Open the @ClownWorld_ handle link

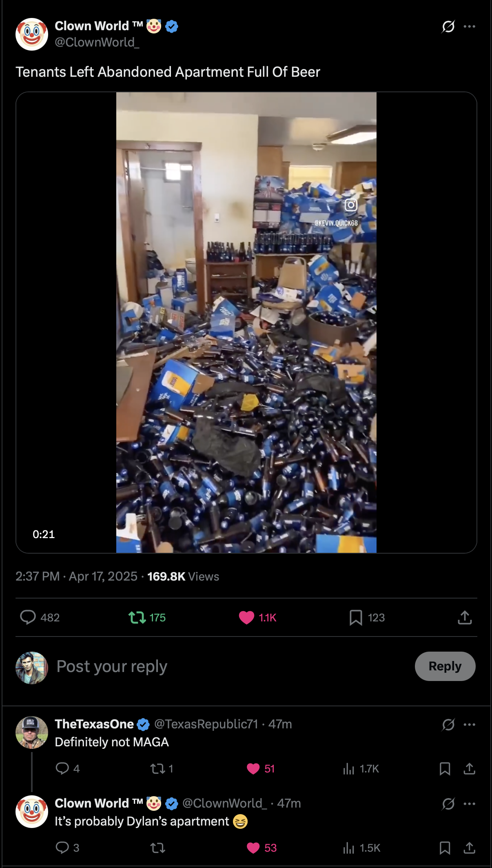tap(97, 42)
